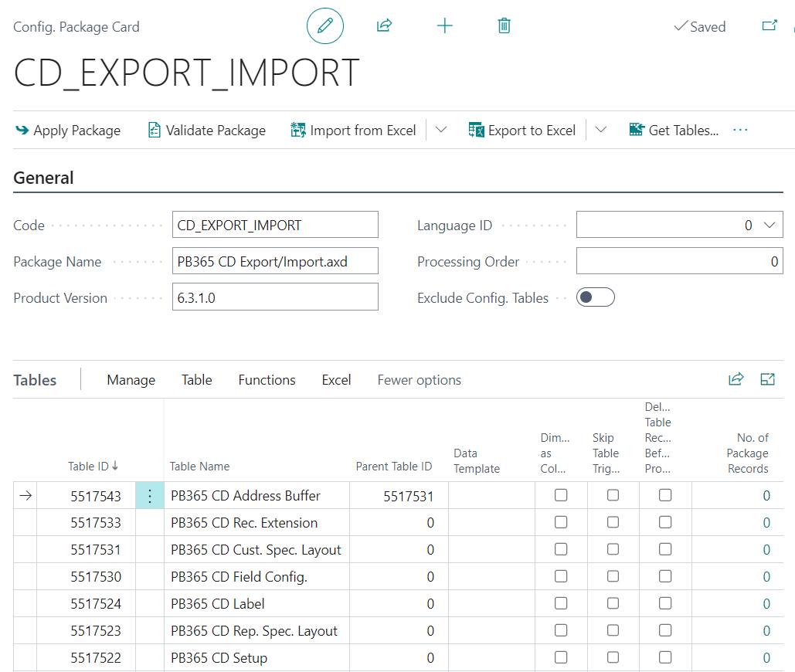
Task: Click the Export to Excel icon
Action: 476,131
